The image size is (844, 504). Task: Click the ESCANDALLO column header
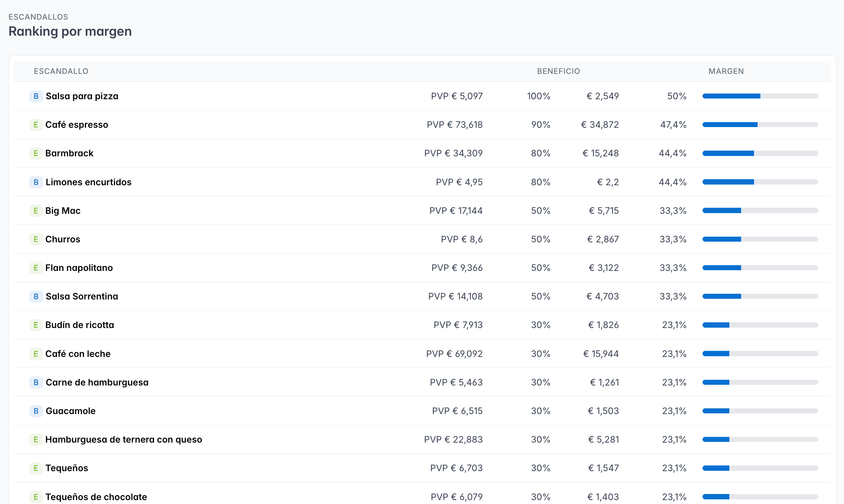tap(61, 71)
